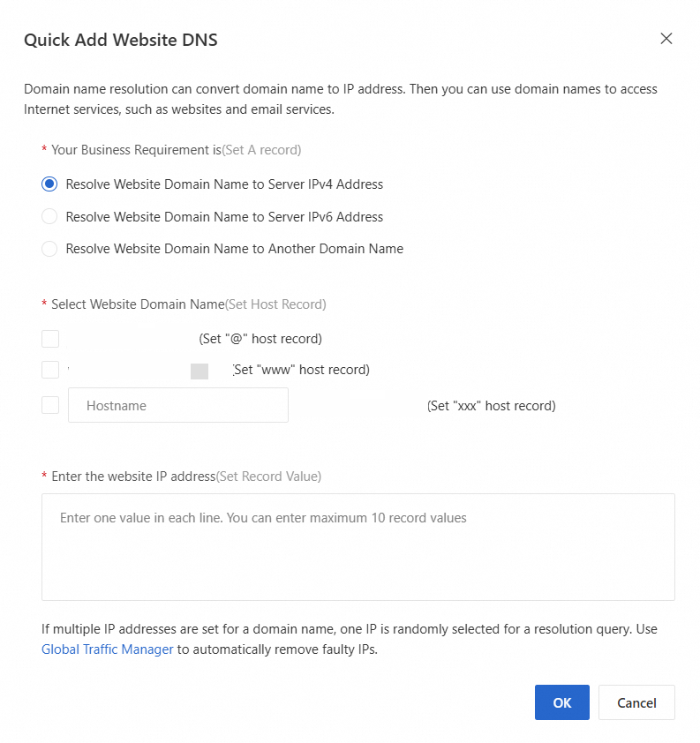Check the custom Hostname checkbox
The width and height of the screenshot is (700, 743).
pos(50,405)
